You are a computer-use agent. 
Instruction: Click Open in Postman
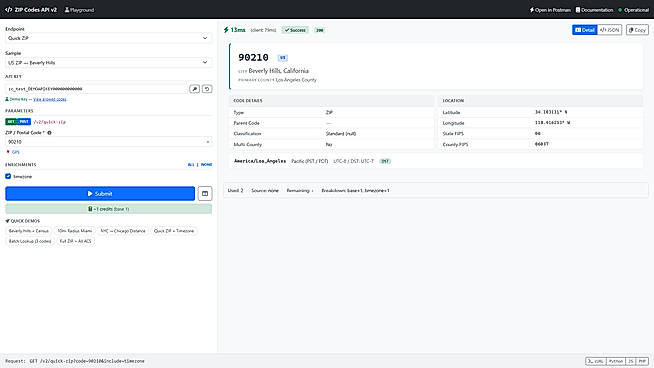(x=550, y=10)
